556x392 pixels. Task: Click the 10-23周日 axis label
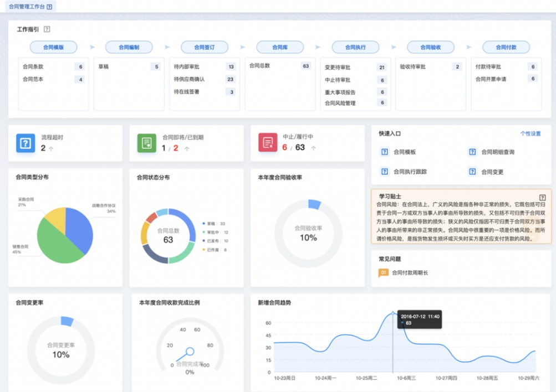pos(284,378)
